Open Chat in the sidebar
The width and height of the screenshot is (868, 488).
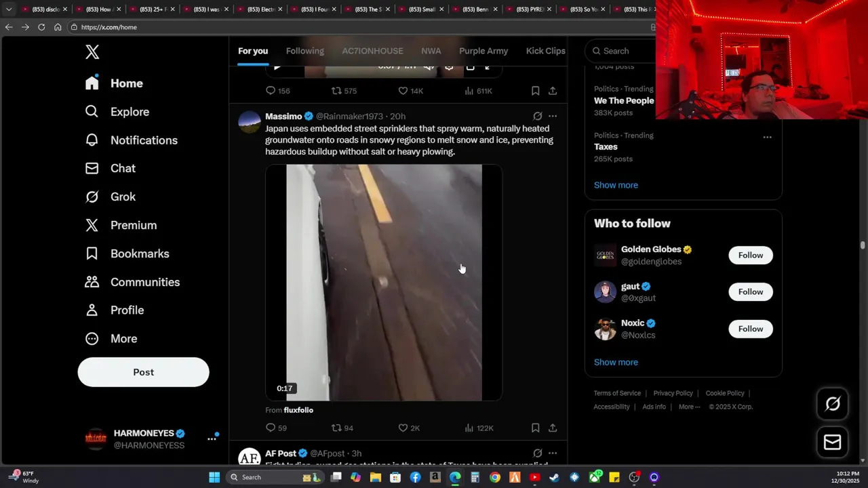pyautogui.click(x=110, y=168)
